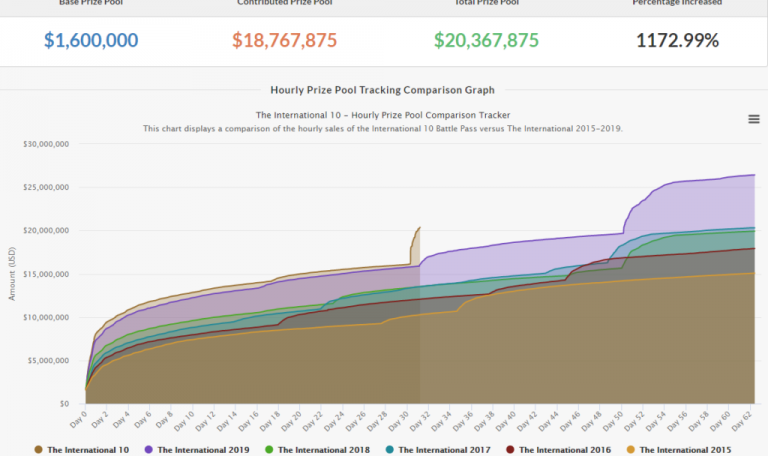Click the Amount (USD) y-axis title
The height and width of the screenshot is (456, 768).
point(12,274)
